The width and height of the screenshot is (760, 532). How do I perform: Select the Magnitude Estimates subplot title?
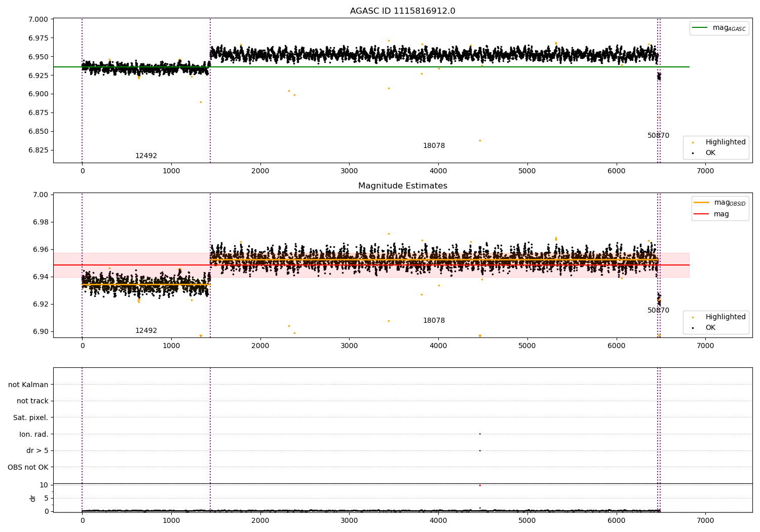click(x=402, y=186)
